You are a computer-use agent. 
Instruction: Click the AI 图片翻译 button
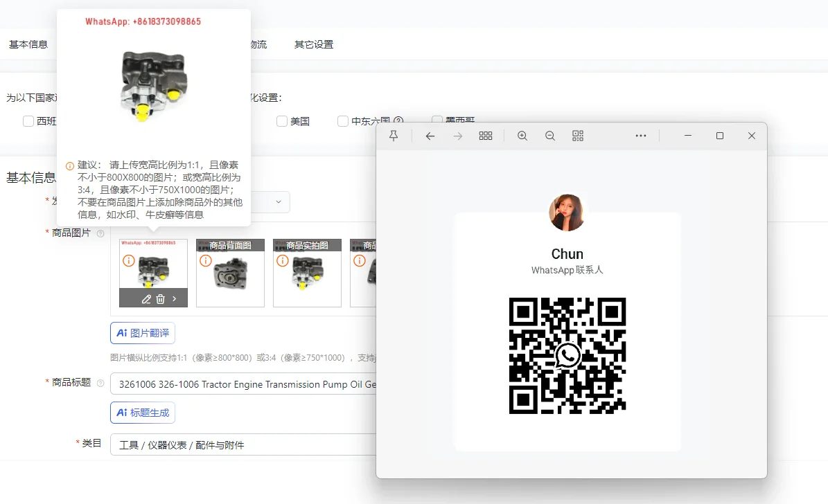[143, 333]
